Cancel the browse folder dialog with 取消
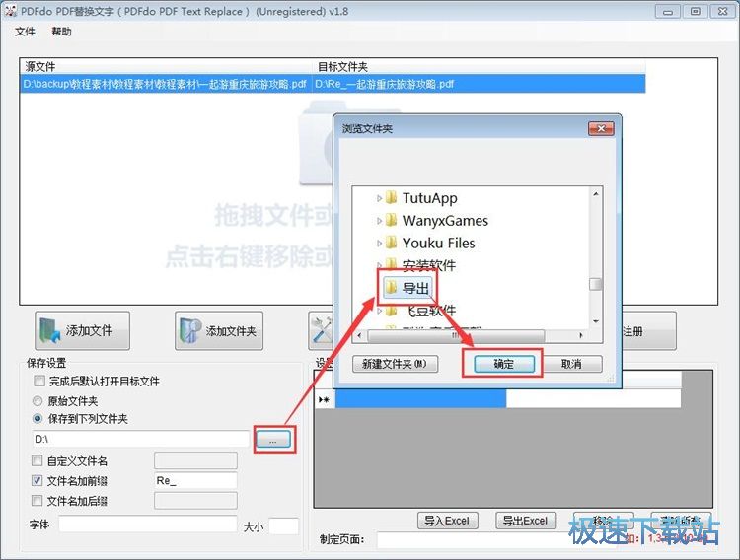The width and height of the screenshot is (740, 560). tap(571, 364)
